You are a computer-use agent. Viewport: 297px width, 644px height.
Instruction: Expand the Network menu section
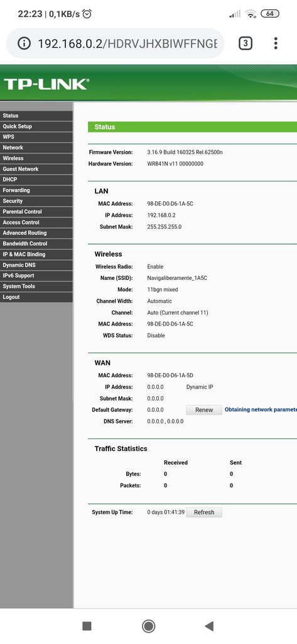[36, 148]
